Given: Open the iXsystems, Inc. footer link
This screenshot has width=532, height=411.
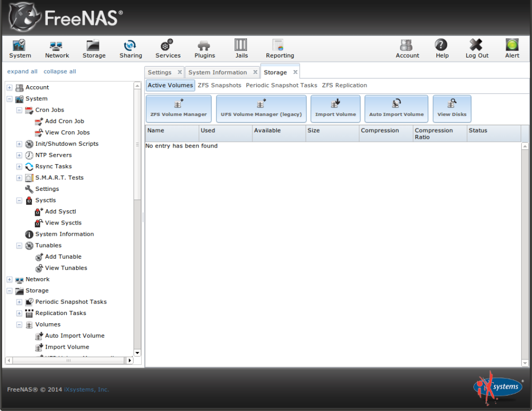Looking at the screenshot, I should 86,389.
